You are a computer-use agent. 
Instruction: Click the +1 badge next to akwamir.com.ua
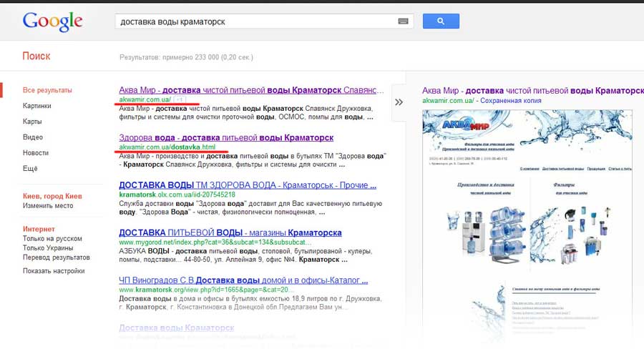point(180,99)
